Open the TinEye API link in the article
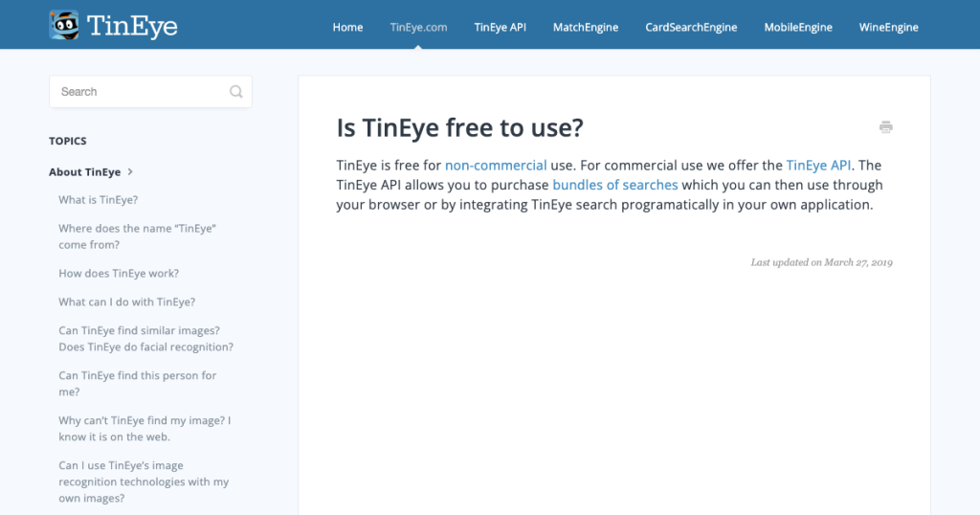Image resolution: width=980 pixels, height=515 pixels. (818, 165)
